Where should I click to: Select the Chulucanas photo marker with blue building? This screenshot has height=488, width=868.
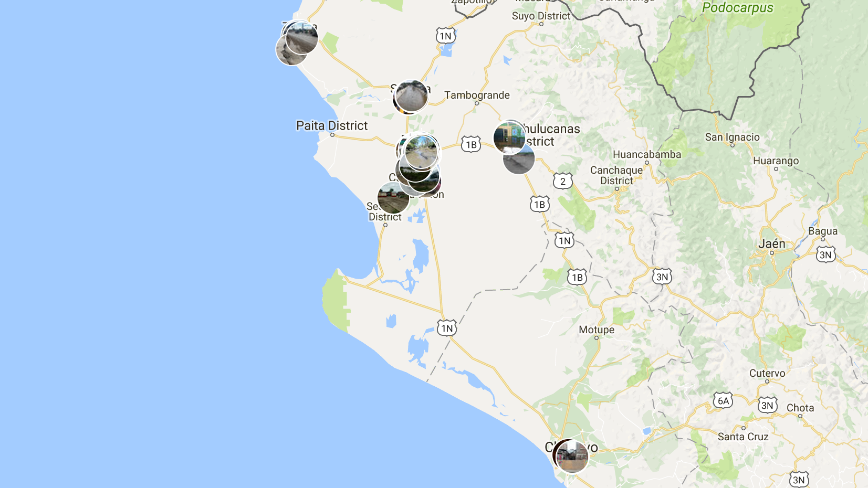[x=509, y=137]
